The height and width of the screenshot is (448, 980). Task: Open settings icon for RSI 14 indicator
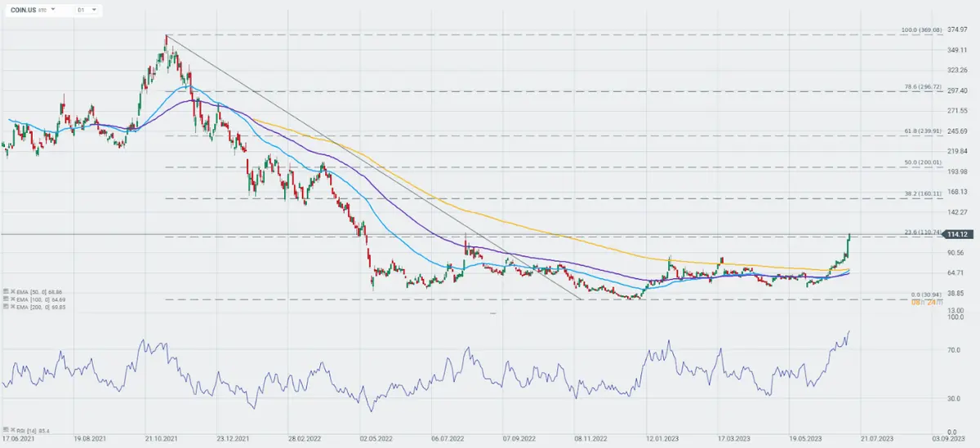tap(5, 428)
